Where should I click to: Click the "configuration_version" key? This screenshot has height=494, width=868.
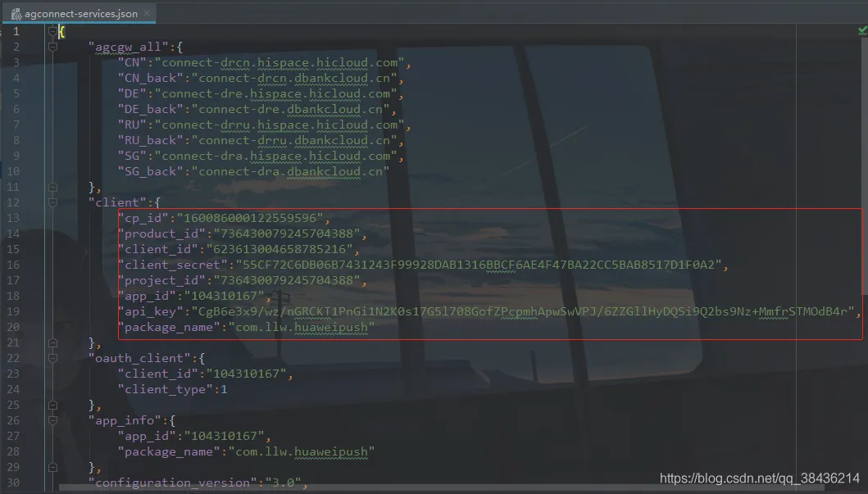pyautogui.click(x=173, y=483)
